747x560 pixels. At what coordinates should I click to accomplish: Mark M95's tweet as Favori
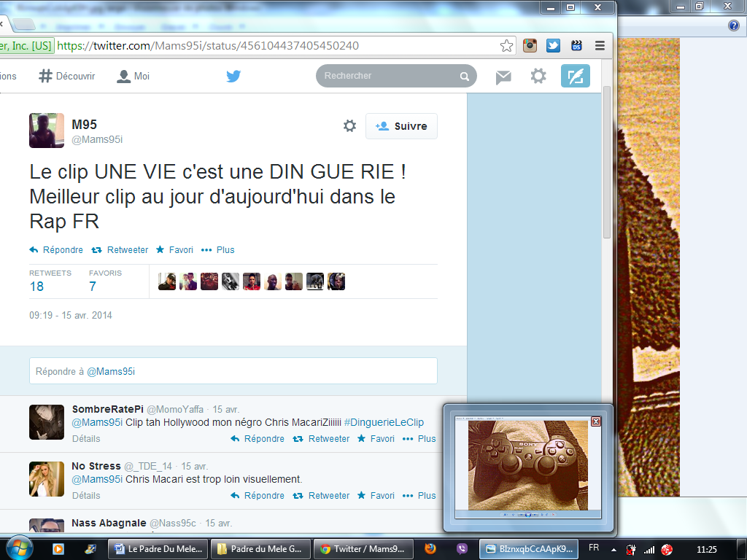174,250
